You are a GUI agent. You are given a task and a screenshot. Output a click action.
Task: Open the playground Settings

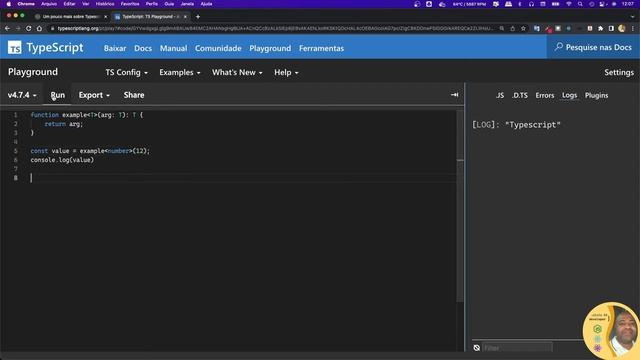point(619,72)
